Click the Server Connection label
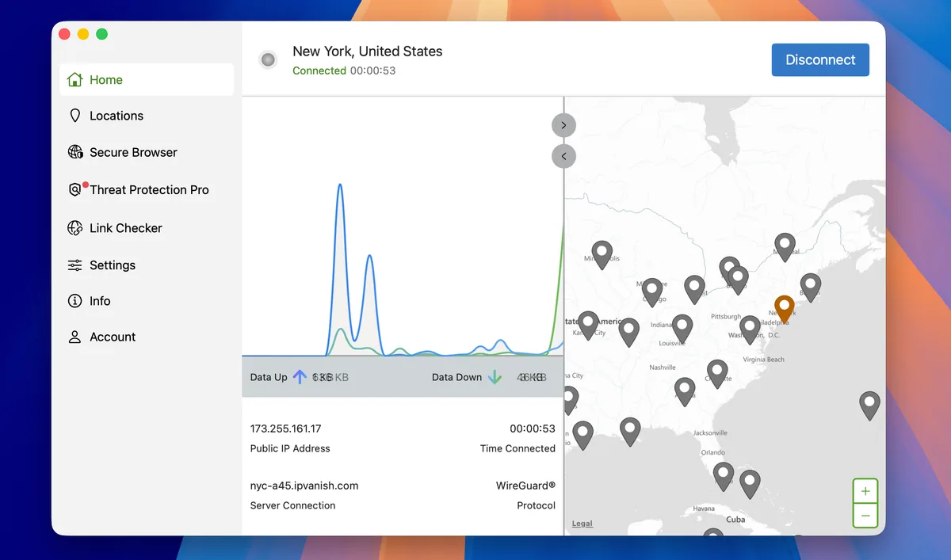951x560 pixels. pyautogui.click(x=292, y=505)
